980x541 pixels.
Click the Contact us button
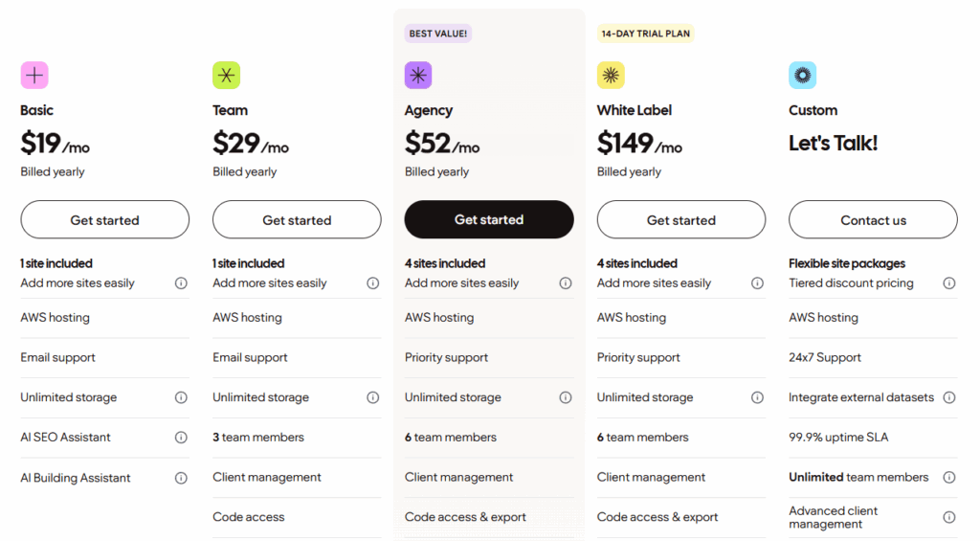[873, 220]
